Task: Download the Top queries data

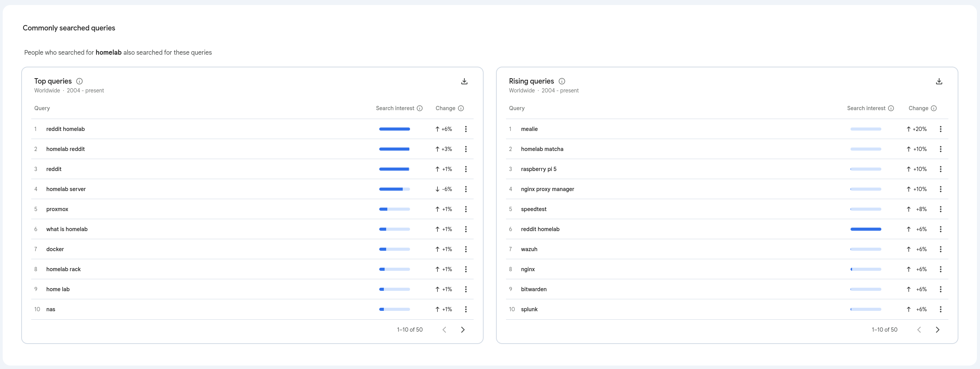Action: click(x=464, y=81)
